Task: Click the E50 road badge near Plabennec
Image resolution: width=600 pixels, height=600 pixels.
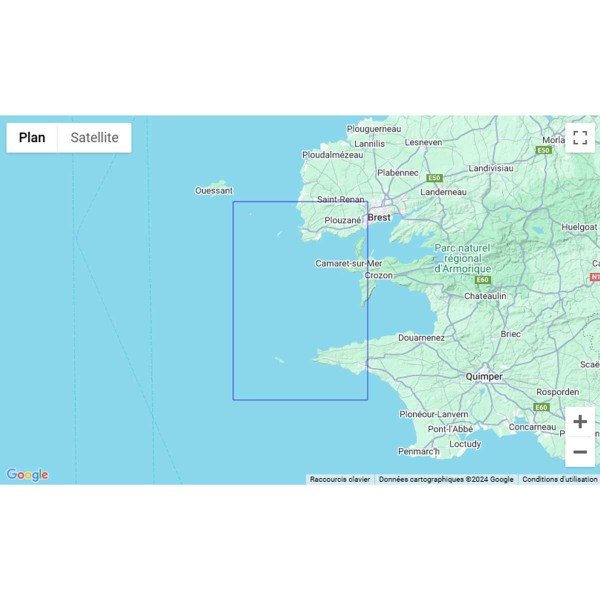Action: (x=434, y=178)
